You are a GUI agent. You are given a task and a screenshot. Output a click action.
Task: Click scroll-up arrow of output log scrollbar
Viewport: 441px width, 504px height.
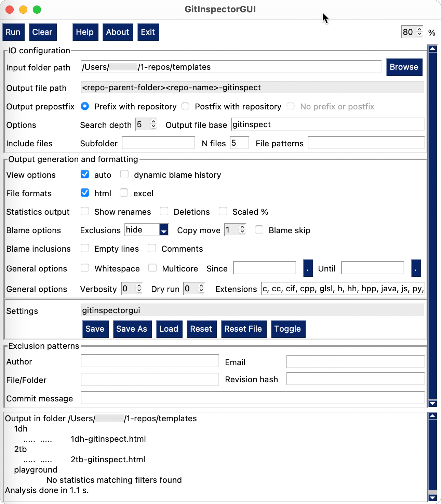click(432, 416)
